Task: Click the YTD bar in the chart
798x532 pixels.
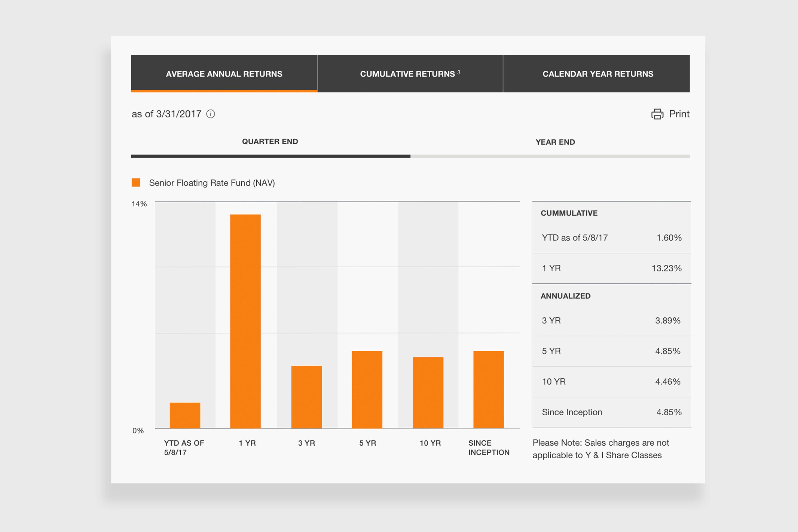Action: coord(185,415)
